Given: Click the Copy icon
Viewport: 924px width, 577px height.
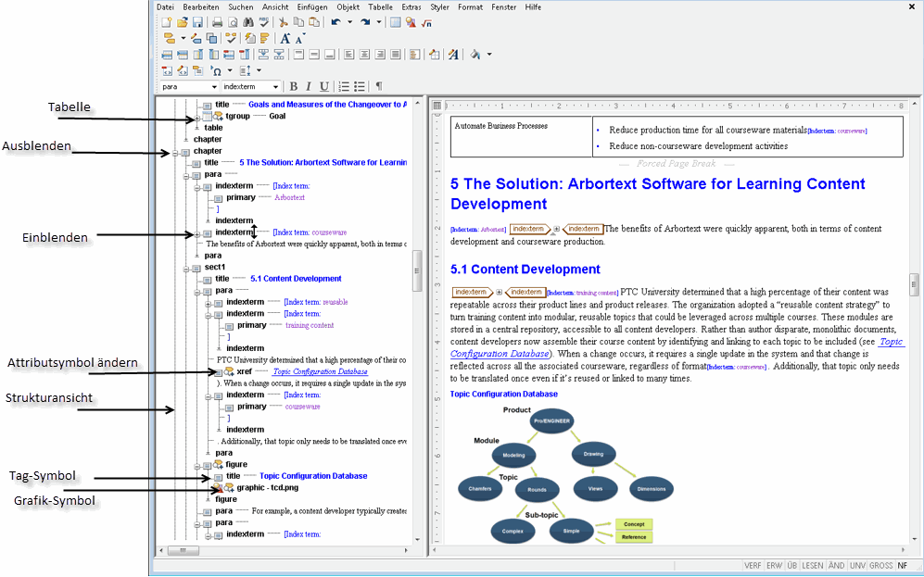Looking at the screenshot, I should 298,22.
